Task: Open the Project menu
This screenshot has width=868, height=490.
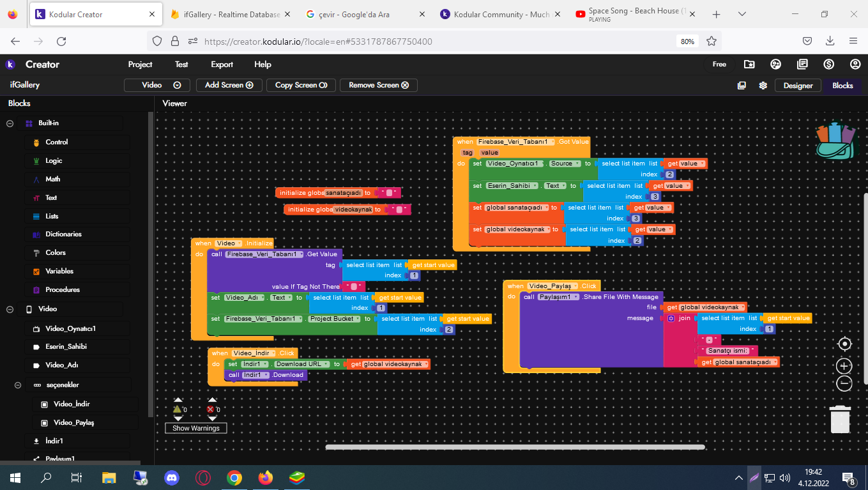Action: tap(140, 65)
